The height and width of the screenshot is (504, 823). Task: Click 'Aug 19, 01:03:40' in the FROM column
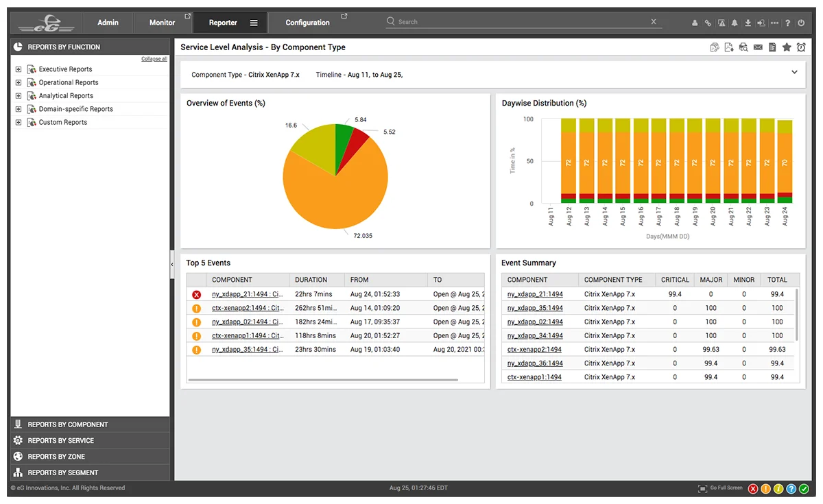coord(375,350)
